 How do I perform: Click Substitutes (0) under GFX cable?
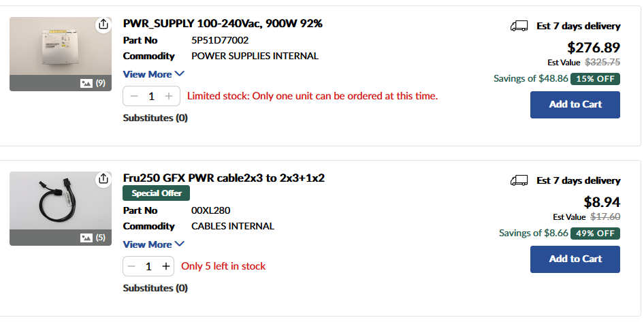point(155,288)
